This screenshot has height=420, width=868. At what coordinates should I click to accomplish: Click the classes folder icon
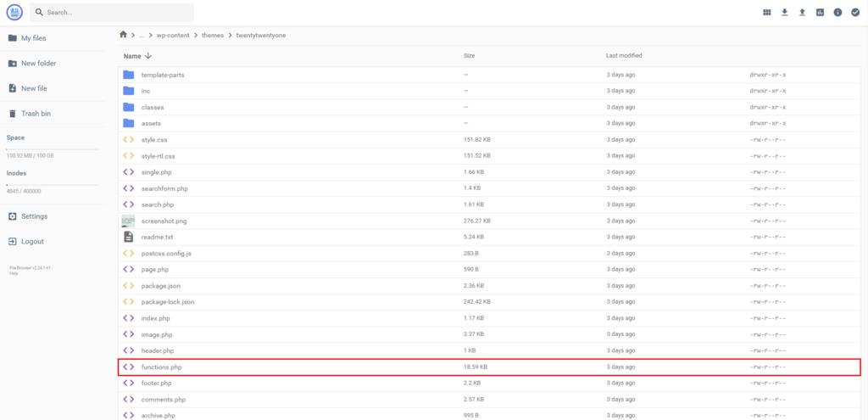tap(129, 107)
